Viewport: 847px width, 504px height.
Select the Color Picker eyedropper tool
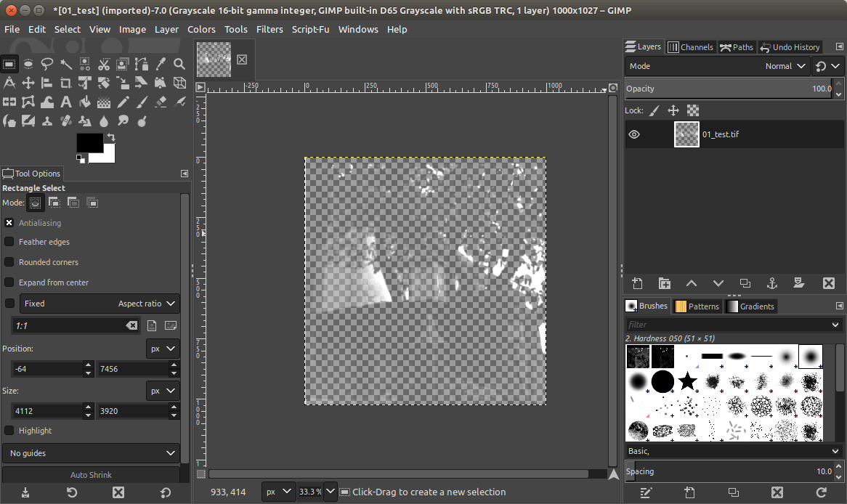tap(161, 65)
